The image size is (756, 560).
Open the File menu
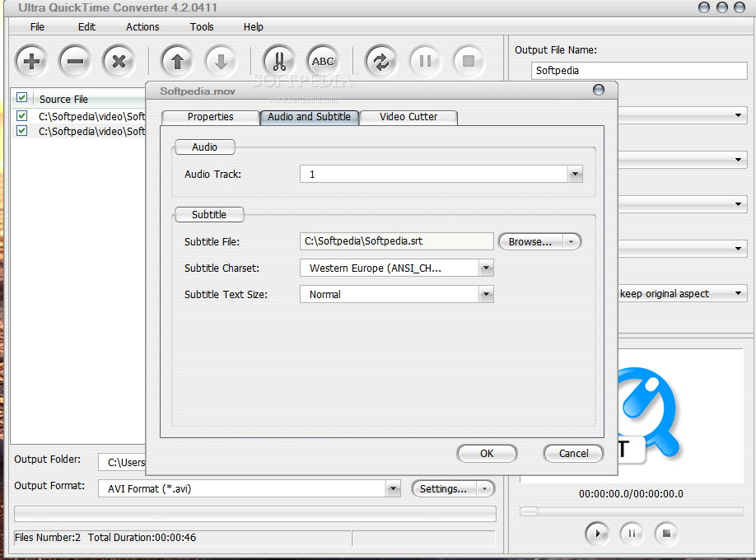37,27
